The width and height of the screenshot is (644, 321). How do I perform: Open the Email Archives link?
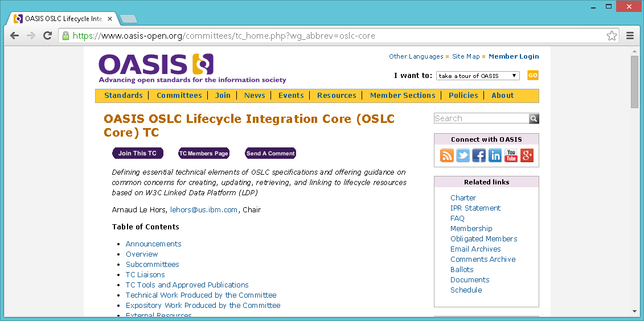[475, 249]
